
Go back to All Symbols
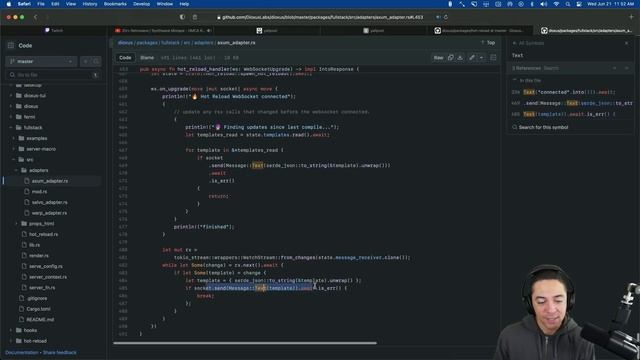(528, 43)
